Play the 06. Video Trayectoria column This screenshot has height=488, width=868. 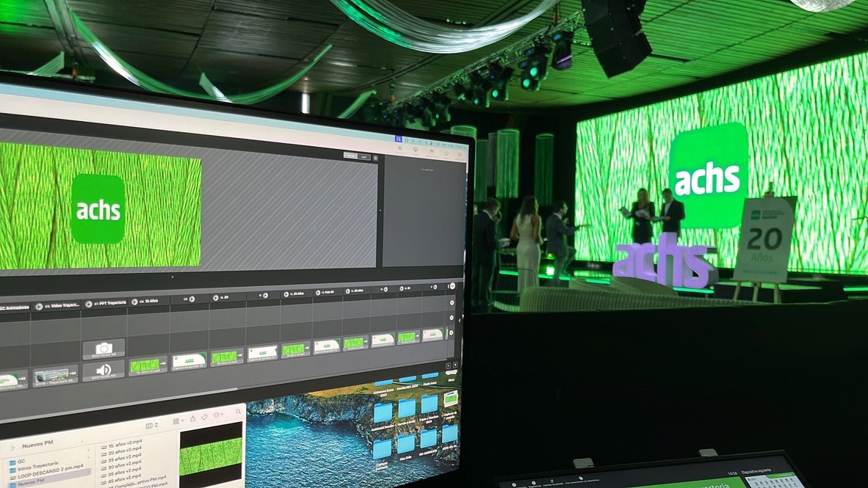click(40, 306)
